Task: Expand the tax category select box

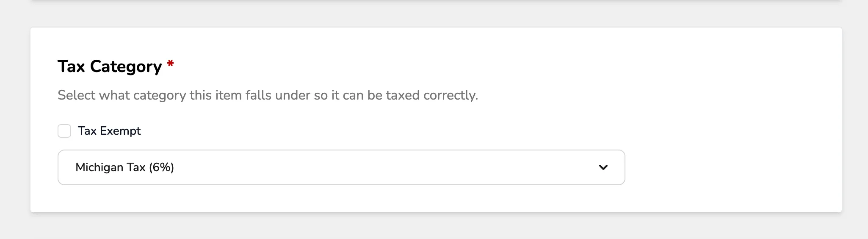Action: tap(341, 167)
